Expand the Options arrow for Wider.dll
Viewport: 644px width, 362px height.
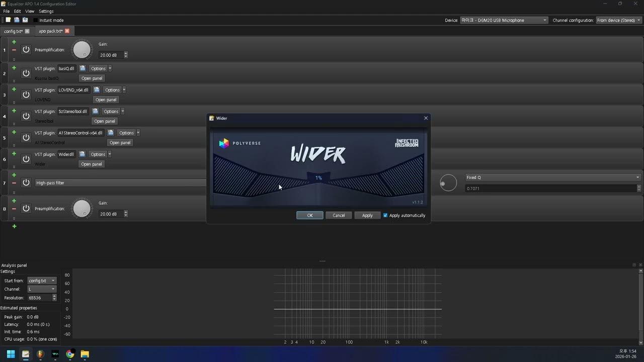coord(109,154)
